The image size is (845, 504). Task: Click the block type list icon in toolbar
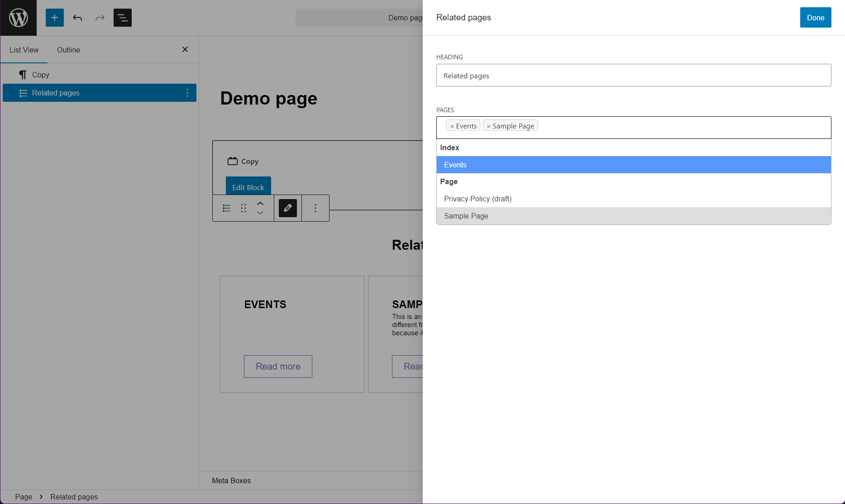click(226, 208)
